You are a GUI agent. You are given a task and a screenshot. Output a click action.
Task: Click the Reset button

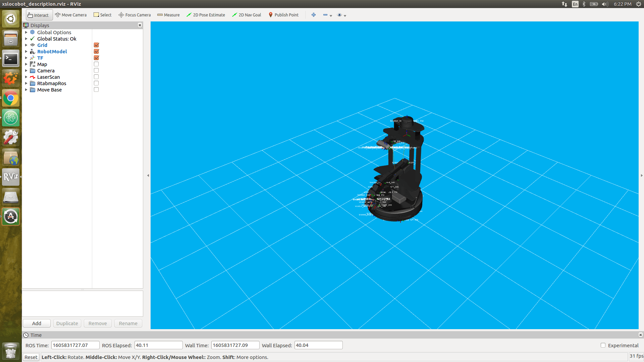pyautogui.click(x=31, y=357)
